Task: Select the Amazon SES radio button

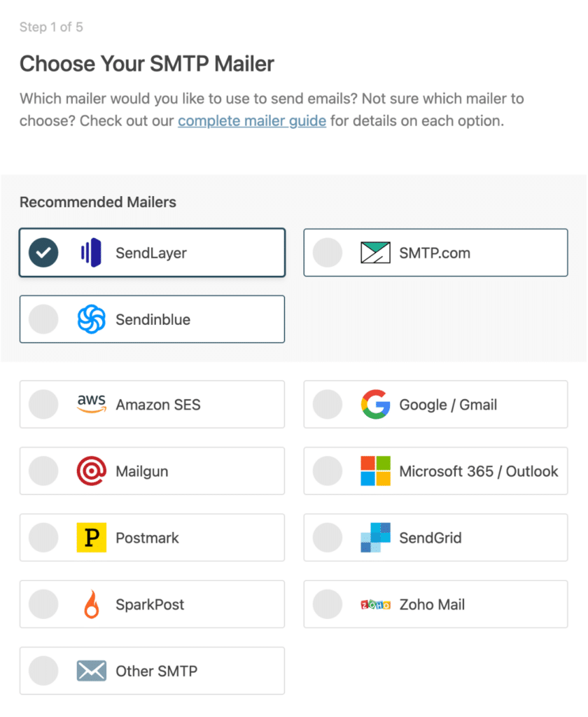Action: (x=43, y=404)
